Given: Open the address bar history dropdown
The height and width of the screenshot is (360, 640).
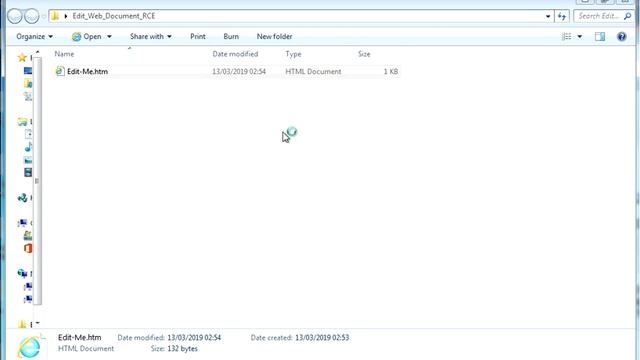Looking at the screenshot, I should (548, 16).
